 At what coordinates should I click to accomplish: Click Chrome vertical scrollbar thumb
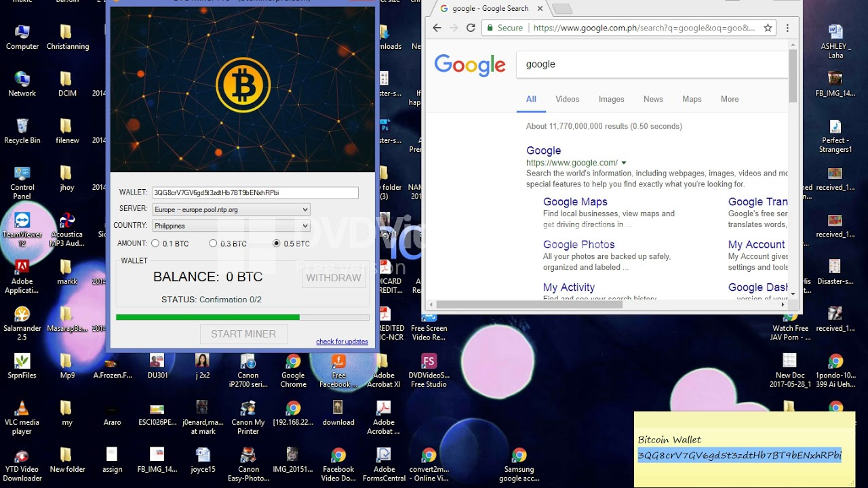[793, 76]
